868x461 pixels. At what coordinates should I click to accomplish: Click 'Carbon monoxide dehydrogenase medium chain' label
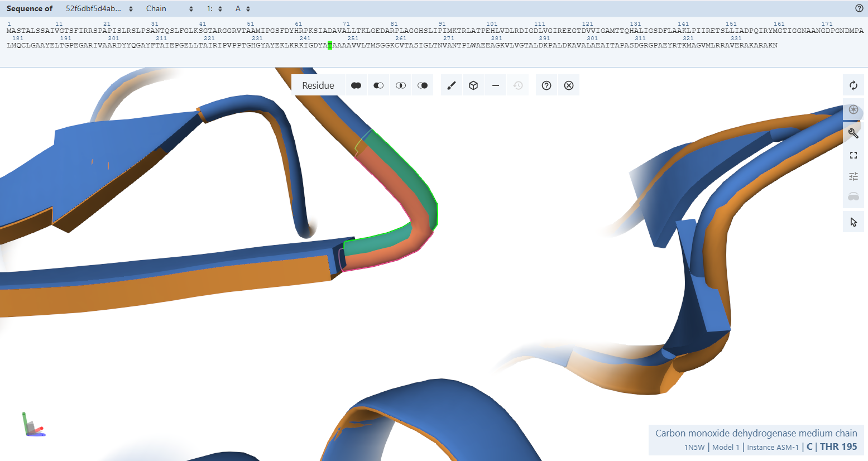tap(756, 433)
